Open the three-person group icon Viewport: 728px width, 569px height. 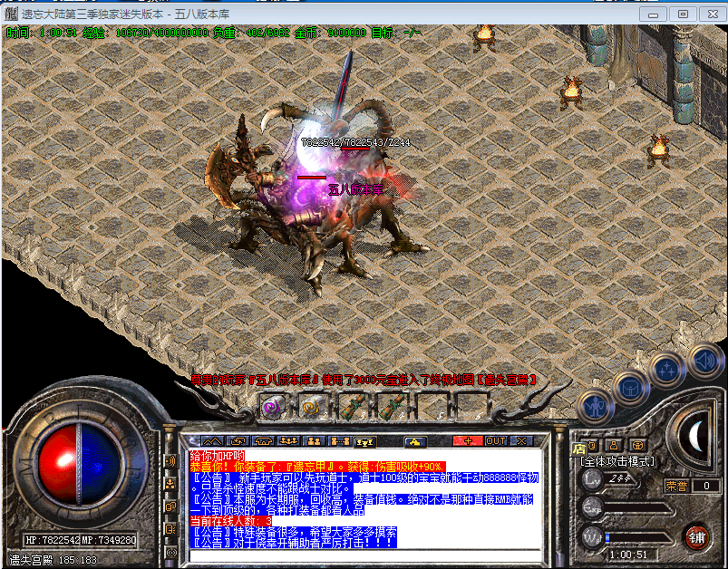click(x=289, y=441)
